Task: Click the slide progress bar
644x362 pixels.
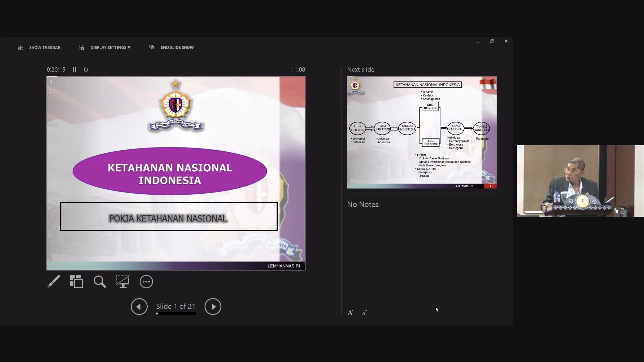Action: 176,313
